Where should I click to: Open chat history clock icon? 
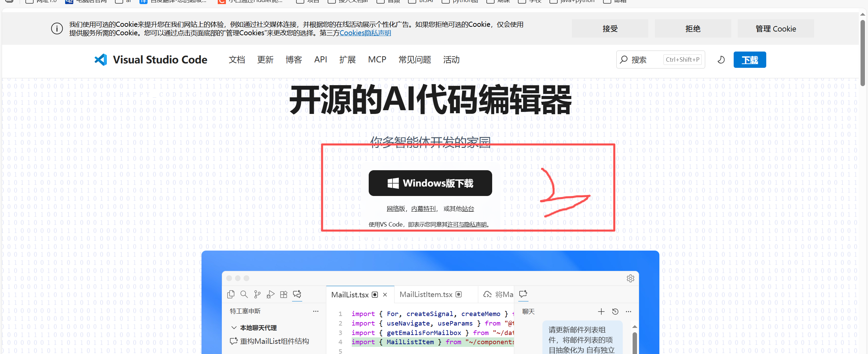615,311
